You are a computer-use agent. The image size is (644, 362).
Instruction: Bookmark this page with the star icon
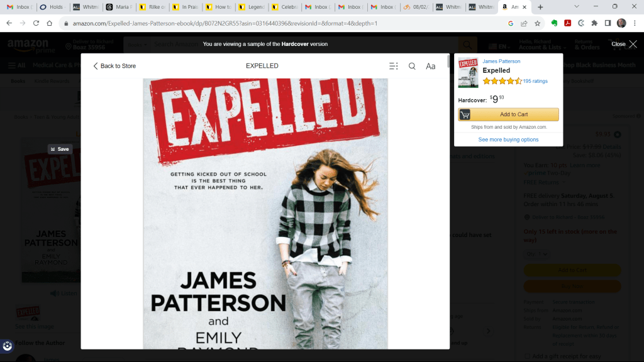538,23
